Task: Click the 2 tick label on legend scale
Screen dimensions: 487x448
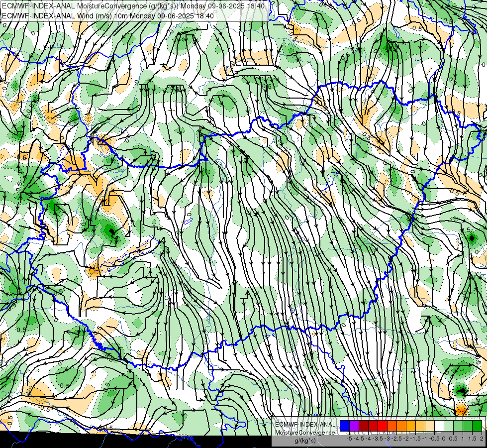Action: point(482,439)
